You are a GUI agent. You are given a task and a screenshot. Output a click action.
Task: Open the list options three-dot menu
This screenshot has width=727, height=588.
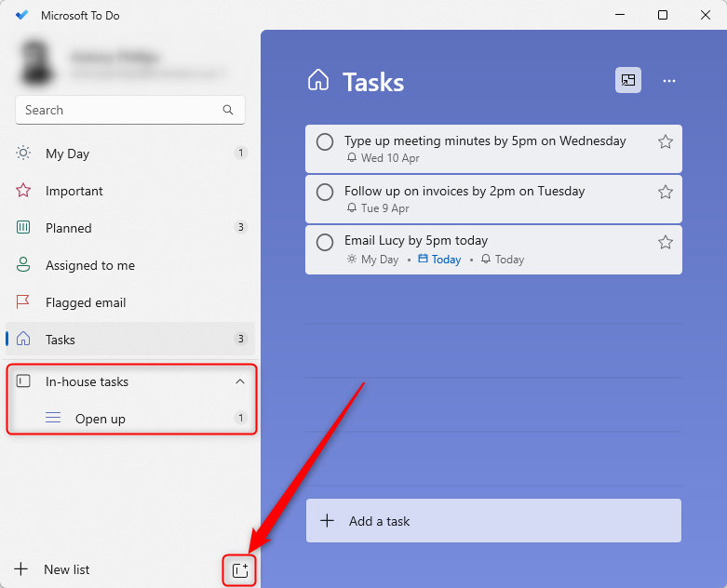click(668, 81)
